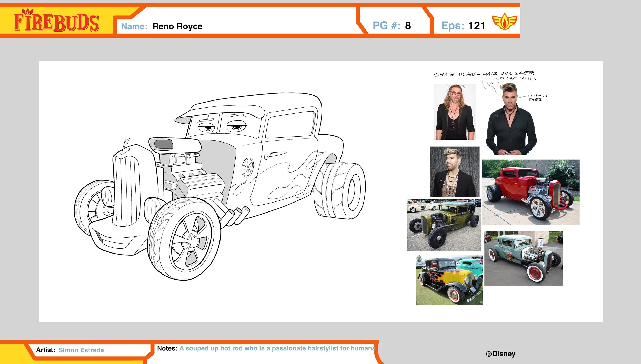Click the 'PG #:' label
This screenshot has width=641, height=364.
(x=386, y=26)
